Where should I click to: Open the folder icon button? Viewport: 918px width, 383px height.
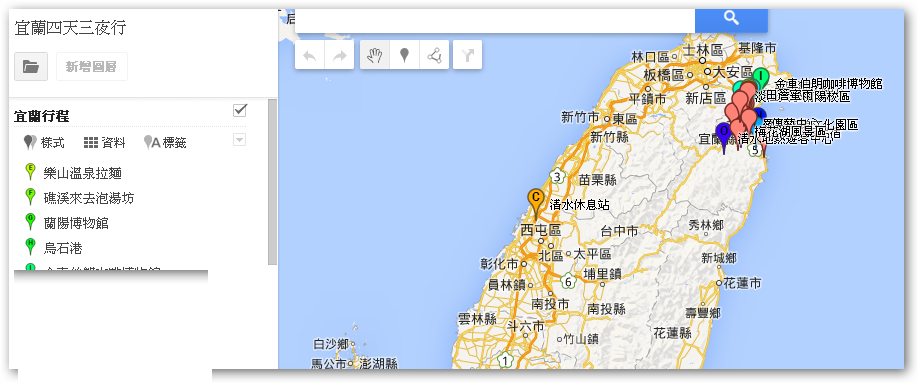(x=31, y=67)
